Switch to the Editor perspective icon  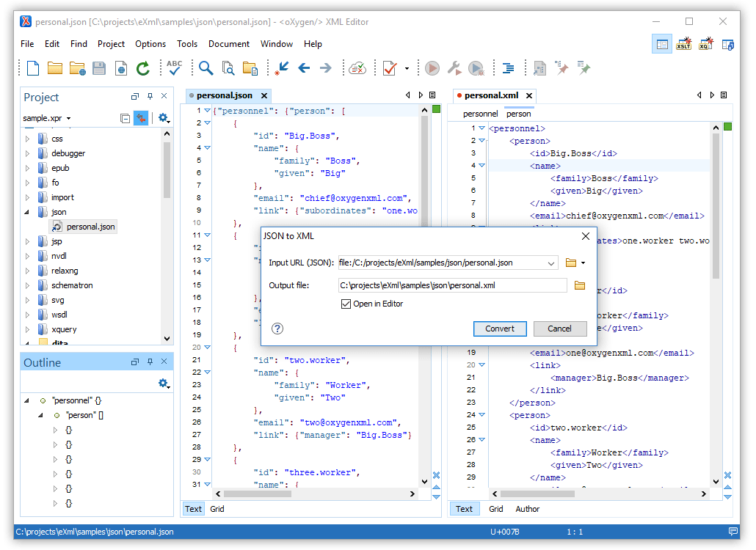point(662,44)
